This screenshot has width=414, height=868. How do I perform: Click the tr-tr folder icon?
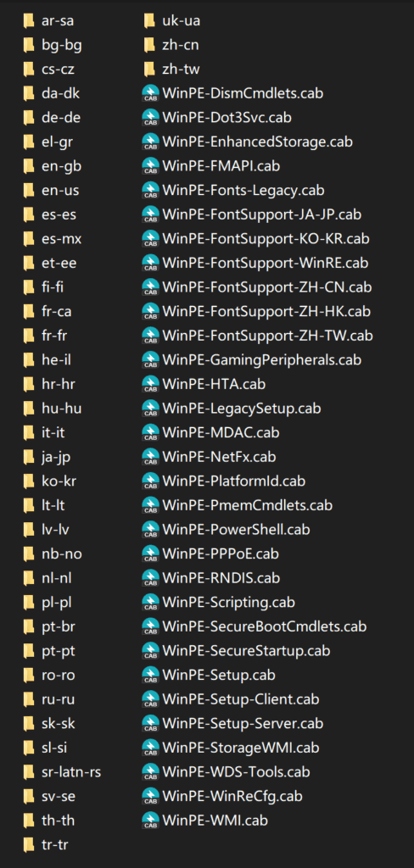click(29, 844)
